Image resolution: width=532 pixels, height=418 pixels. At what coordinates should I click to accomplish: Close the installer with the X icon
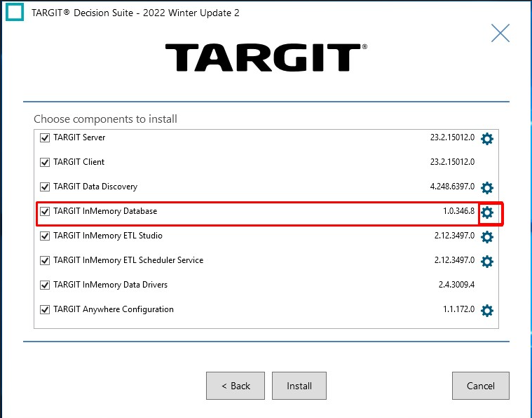point(500,33)
